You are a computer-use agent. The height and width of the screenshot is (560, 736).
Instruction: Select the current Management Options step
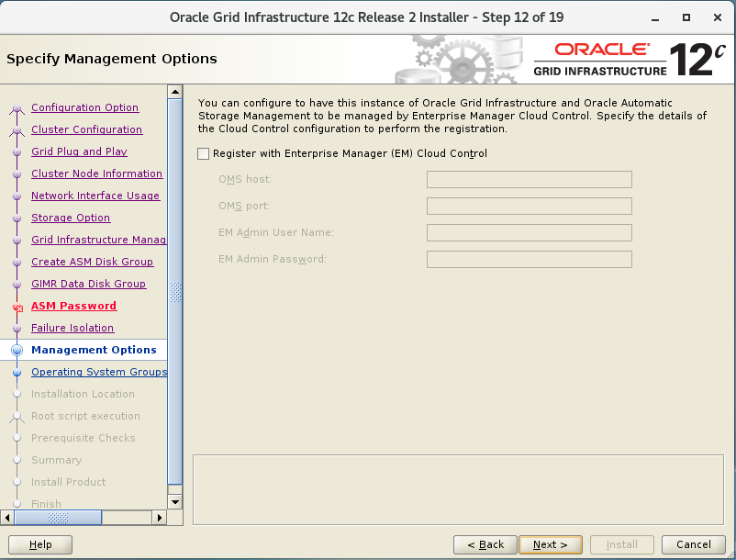(x=94, y=350)
